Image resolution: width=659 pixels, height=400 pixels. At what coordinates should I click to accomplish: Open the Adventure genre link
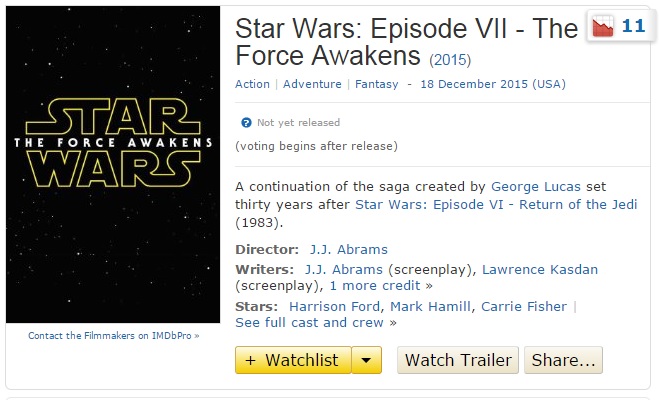click(312, 84)
